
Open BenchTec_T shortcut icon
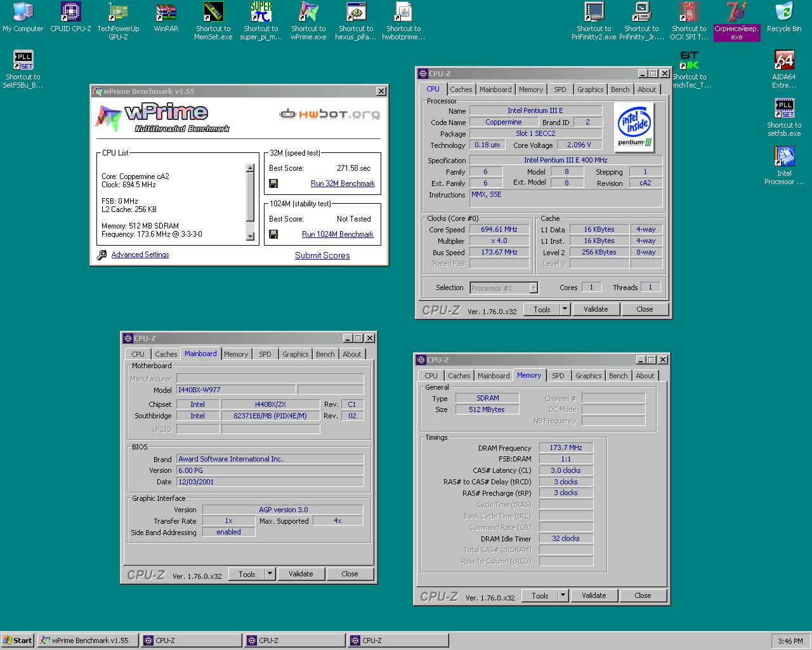pos(689,70)
